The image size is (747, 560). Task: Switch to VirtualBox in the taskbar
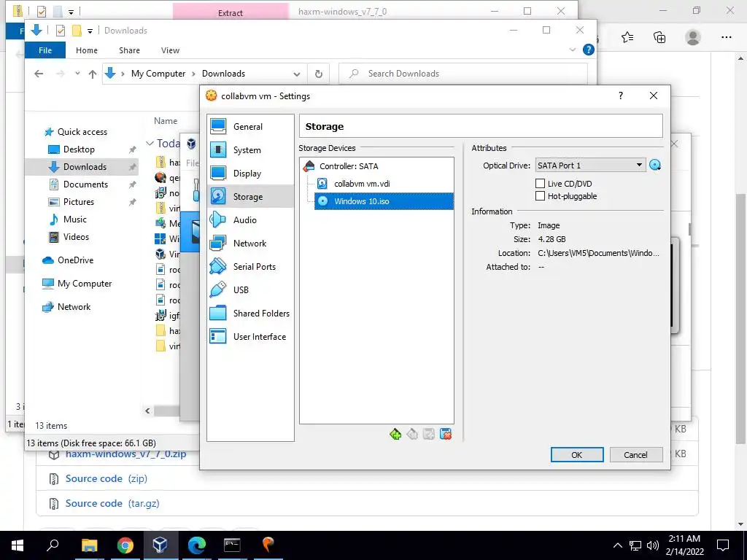tap(160, 545)
